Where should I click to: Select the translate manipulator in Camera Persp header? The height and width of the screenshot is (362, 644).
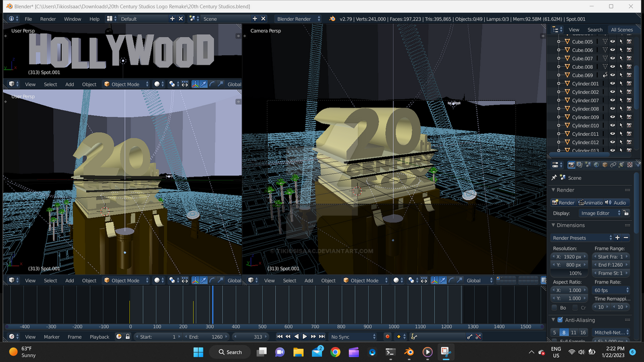(442, 281)
